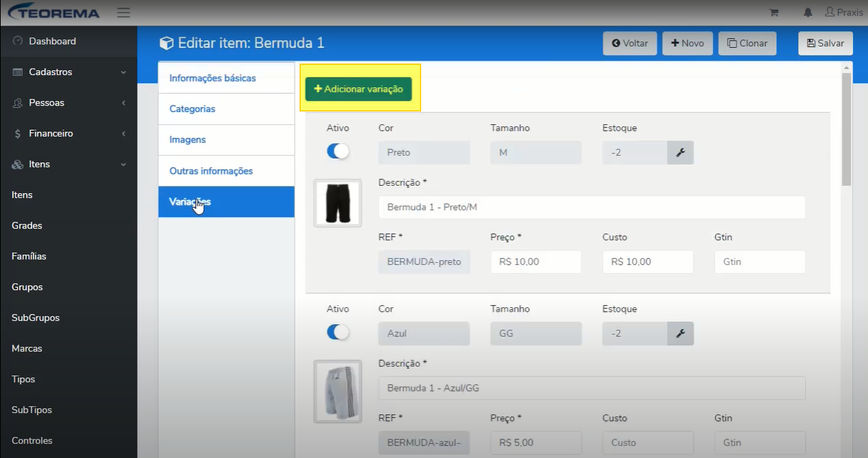The image size is (868, 458).
Task: Open the shopping cart icon
Action: 774,13
